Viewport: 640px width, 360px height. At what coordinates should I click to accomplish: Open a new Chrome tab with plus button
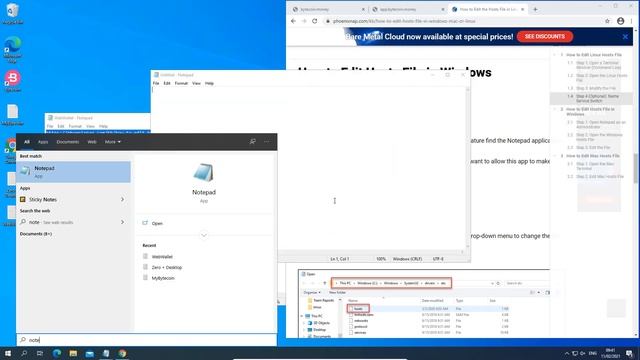[535, 9]
